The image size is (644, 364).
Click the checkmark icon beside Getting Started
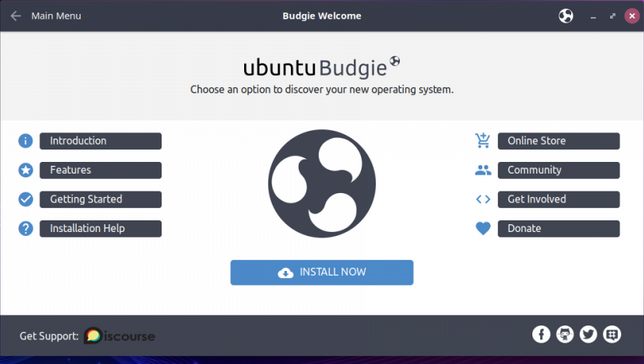coord(25,199)
